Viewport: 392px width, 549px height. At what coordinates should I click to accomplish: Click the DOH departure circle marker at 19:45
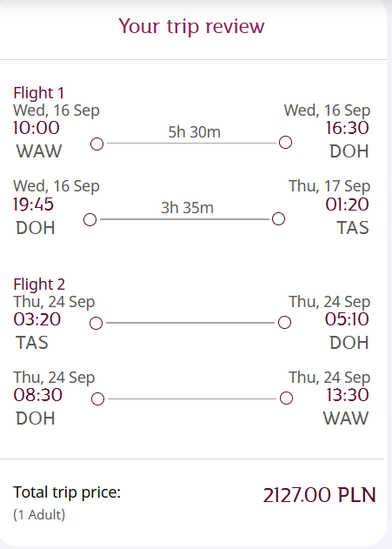click(x=90, y=220)
